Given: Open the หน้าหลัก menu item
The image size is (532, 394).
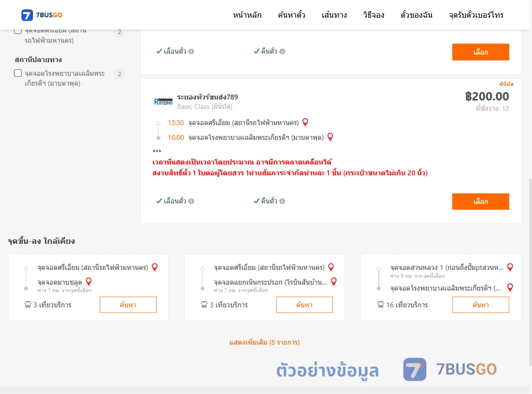Looking at the screenshot, I should [247, 15].
